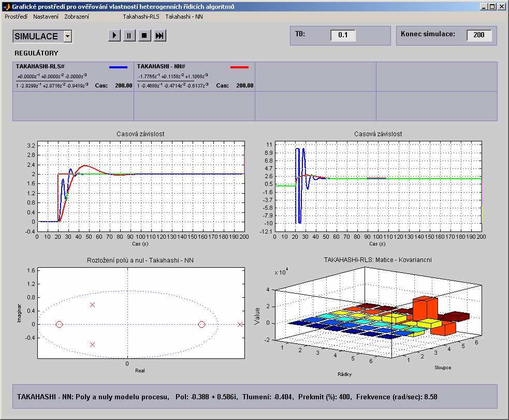Screen dimensions: 509x420
Task: Open the SIMULACE mode dropdown
Action: click(x=67, y=36)
